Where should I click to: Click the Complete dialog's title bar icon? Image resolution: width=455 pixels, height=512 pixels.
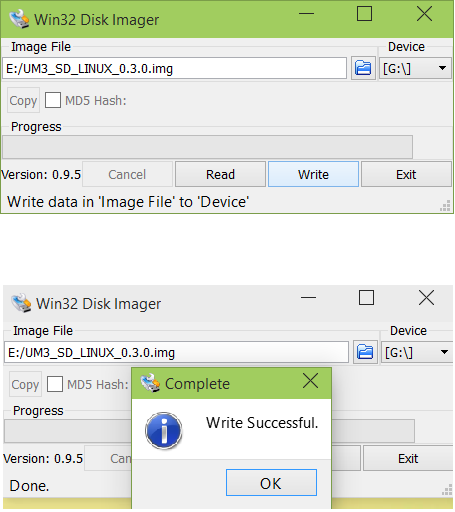pyautogui.click(x=150, y=383)
